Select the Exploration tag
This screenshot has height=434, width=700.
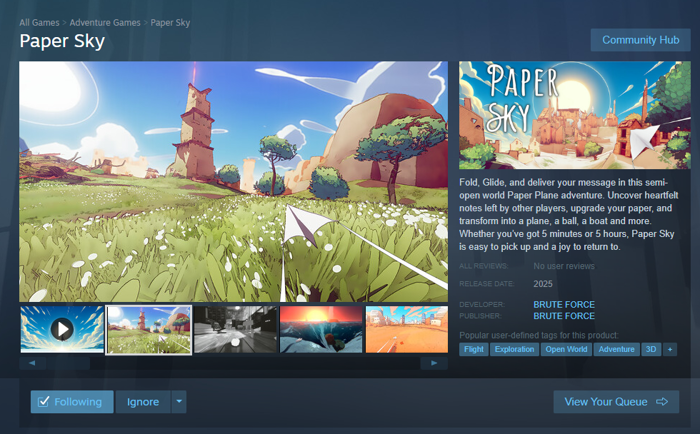coord(514,349)
